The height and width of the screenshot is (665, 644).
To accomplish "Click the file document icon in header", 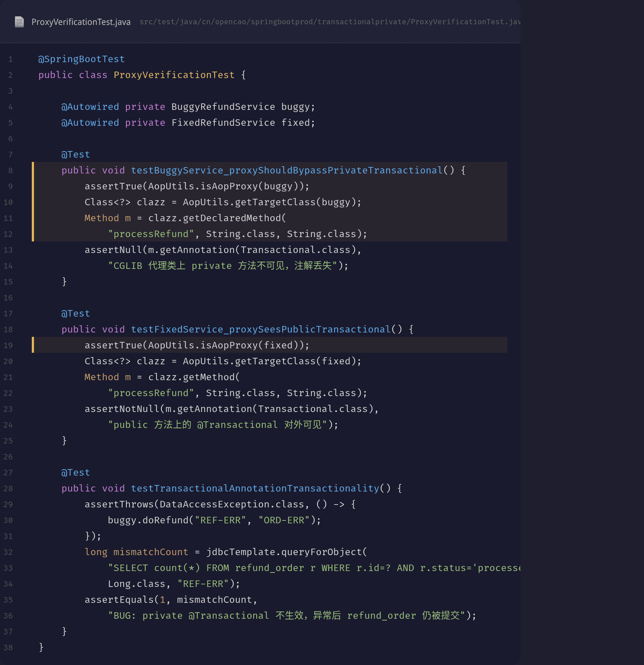I will pos(19,22).
